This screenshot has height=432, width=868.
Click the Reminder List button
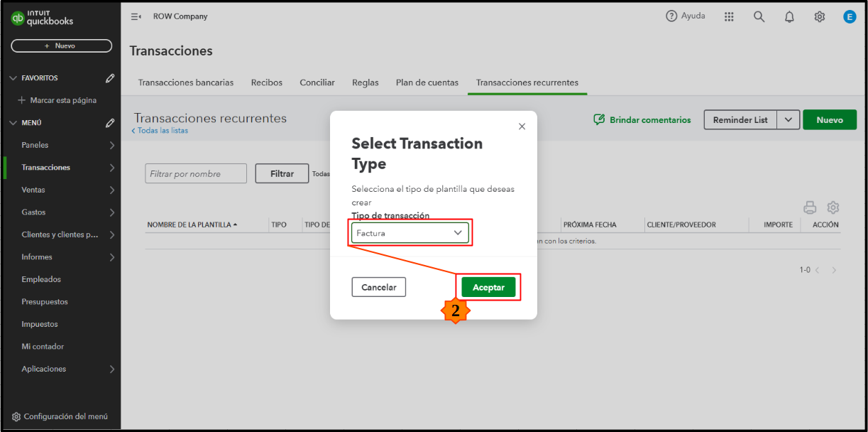coord(740,120)
